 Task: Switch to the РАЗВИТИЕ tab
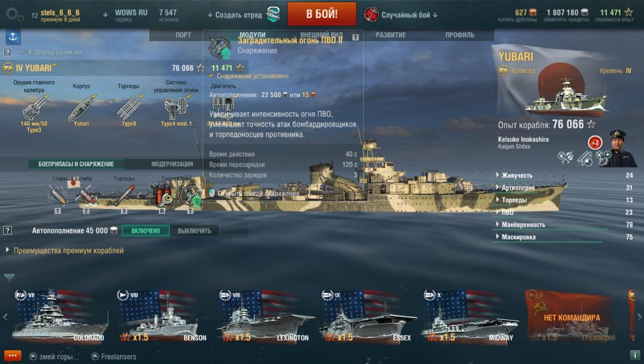tap(391, 35)
